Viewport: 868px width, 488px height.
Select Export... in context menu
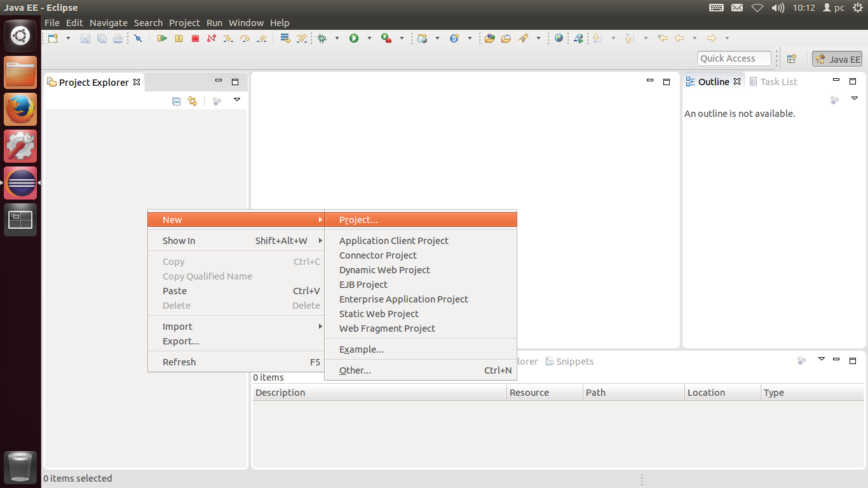236,341
